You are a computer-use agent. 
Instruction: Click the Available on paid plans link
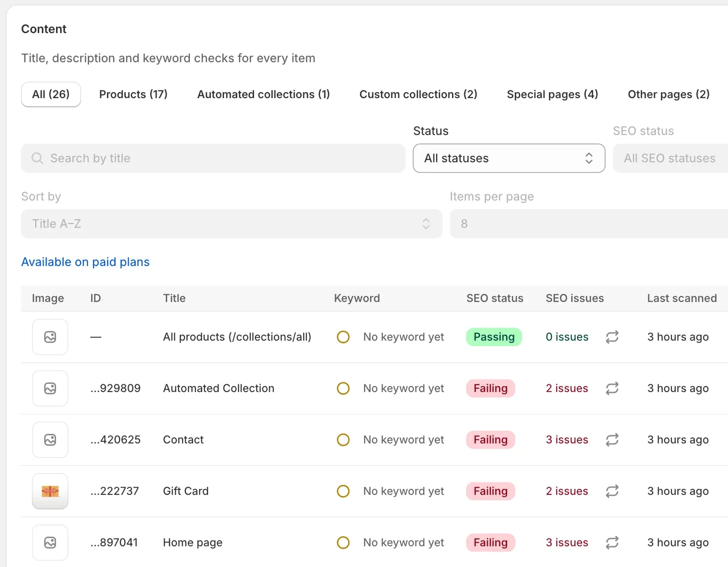pos(85,262)
